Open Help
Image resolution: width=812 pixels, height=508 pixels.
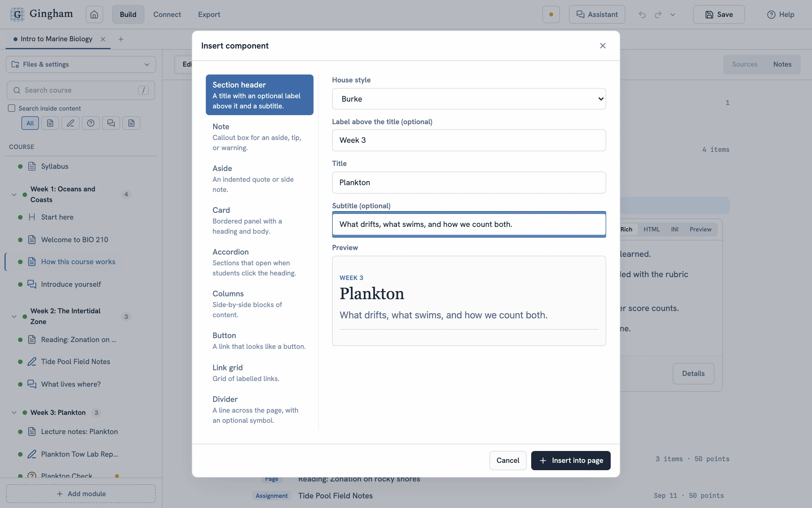click(780, 14)
